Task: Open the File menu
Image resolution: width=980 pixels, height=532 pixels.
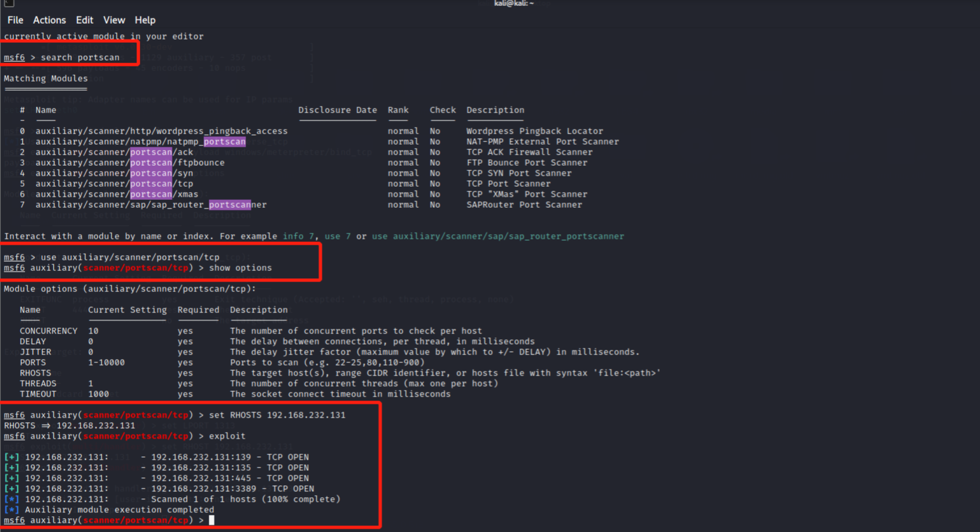Action: 15,20
